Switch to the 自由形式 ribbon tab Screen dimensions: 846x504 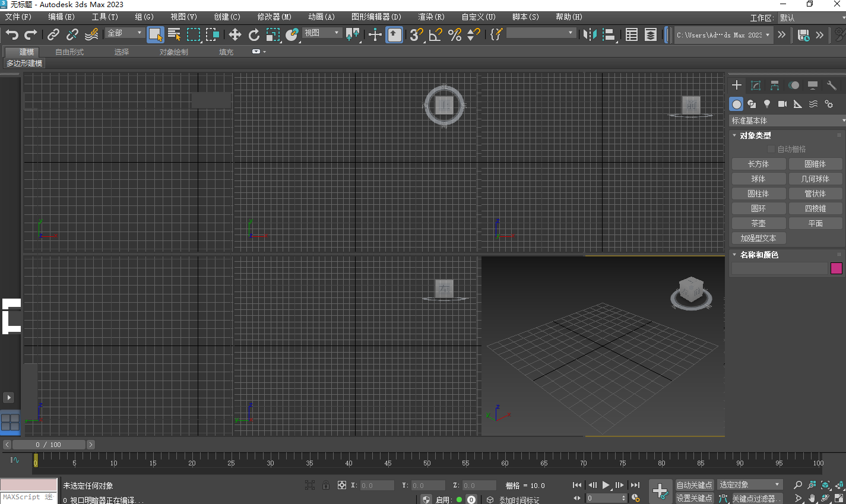[69, 52]
